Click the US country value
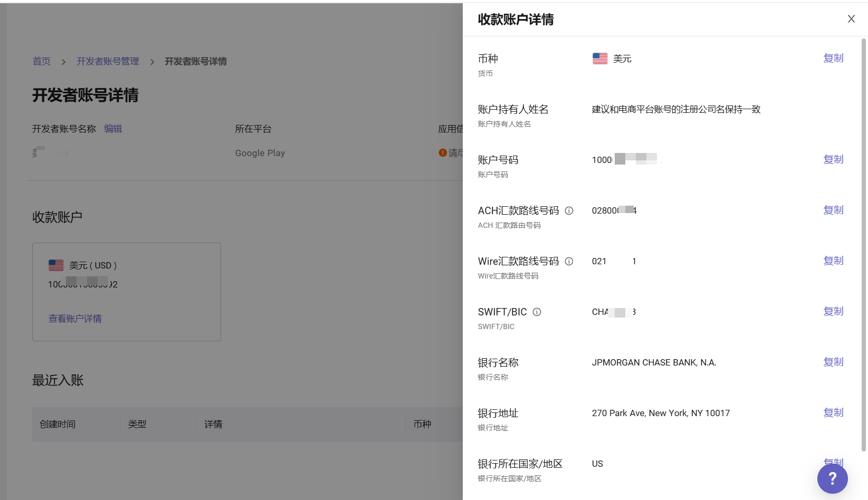 (x=597, y=464)
